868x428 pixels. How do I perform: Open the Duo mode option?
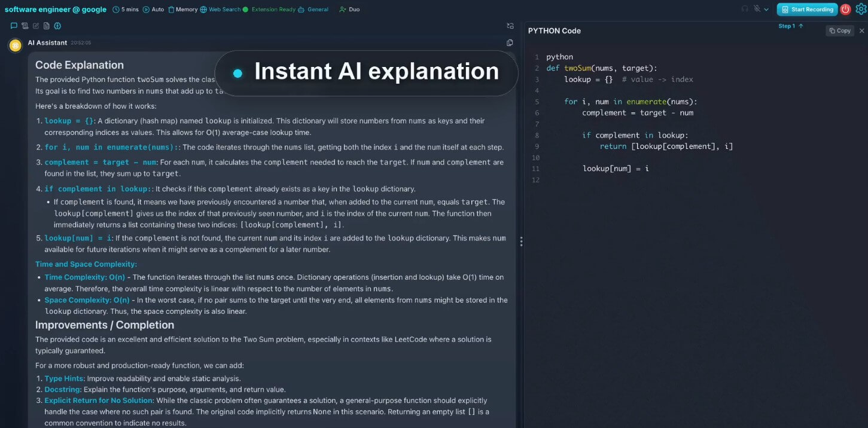pos(349,10)
